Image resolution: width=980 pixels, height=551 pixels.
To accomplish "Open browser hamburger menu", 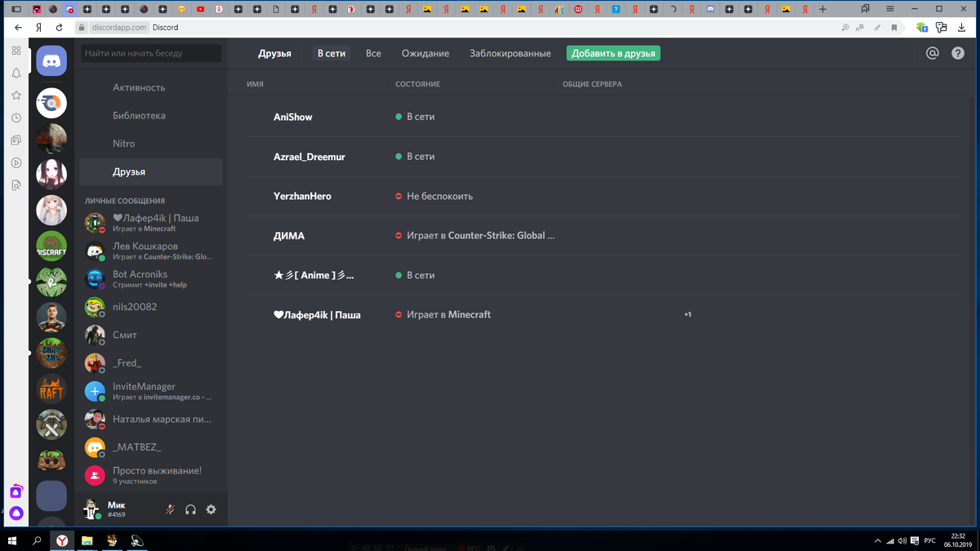I will coord(889,9).
